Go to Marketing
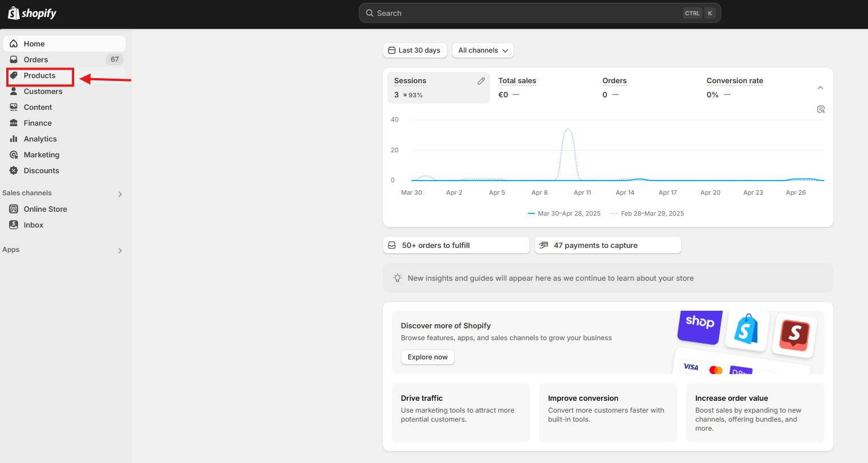This screenshot has height=463, width=868. [x=65, y=155]
